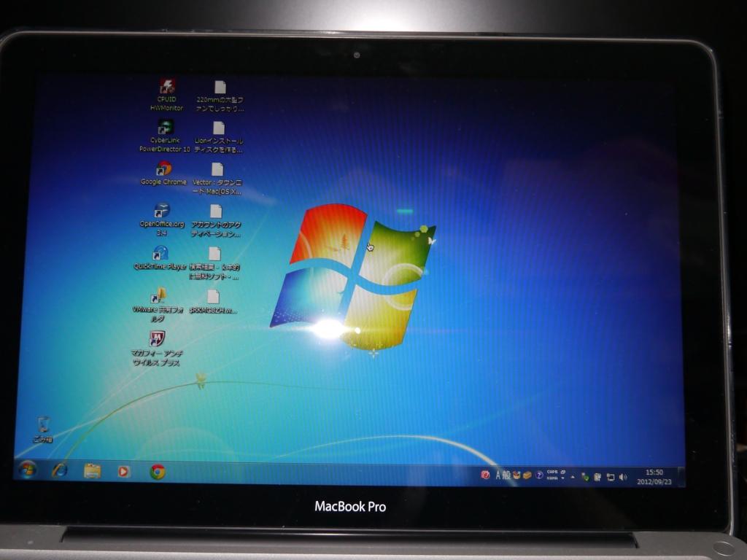The image size is (747, 560).
Task: Launch CyberLink PowerDirector 10 shortcut
Action: pos(165,136)
